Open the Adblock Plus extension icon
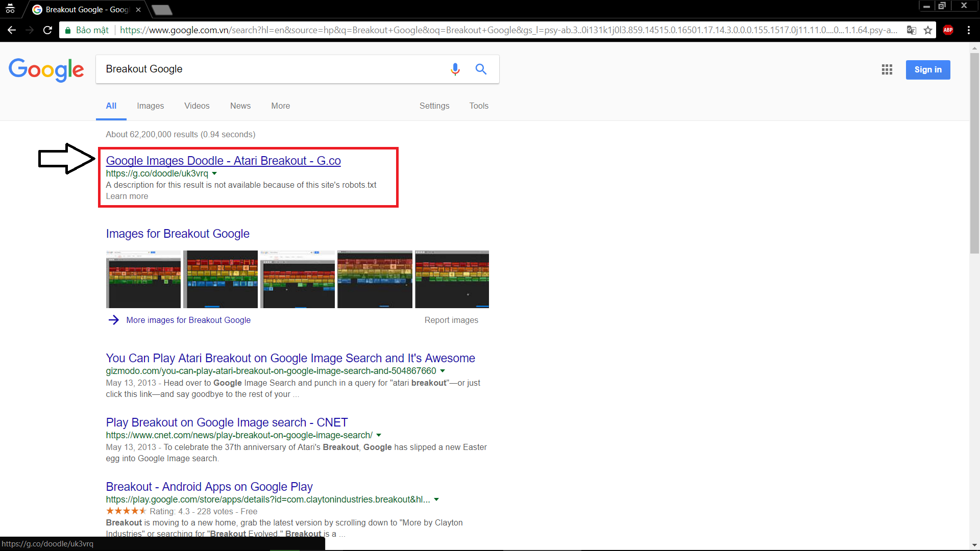This screenshot has width=980, height=551. click(x=948, y=30)
